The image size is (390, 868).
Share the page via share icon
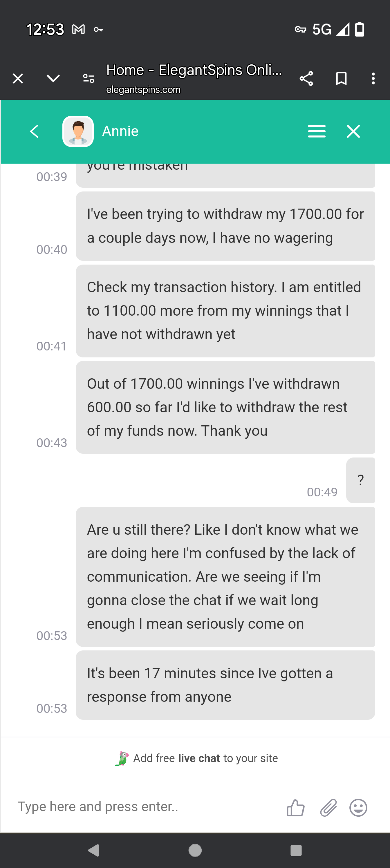306,79
